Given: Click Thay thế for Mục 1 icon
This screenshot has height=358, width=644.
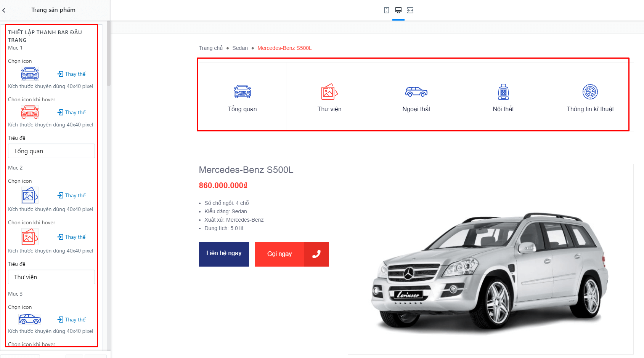Looking at the screenshot, I should pyautogui.click(x=72, y=74).
